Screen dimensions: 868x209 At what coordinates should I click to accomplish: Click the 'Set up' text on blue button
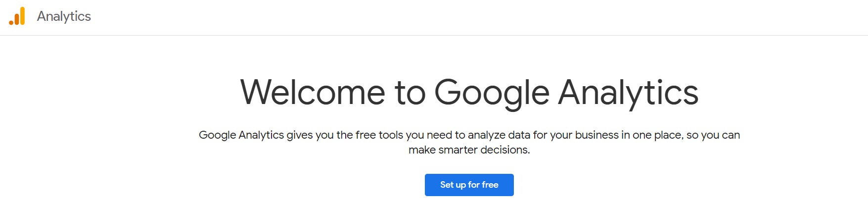[453, 185]
